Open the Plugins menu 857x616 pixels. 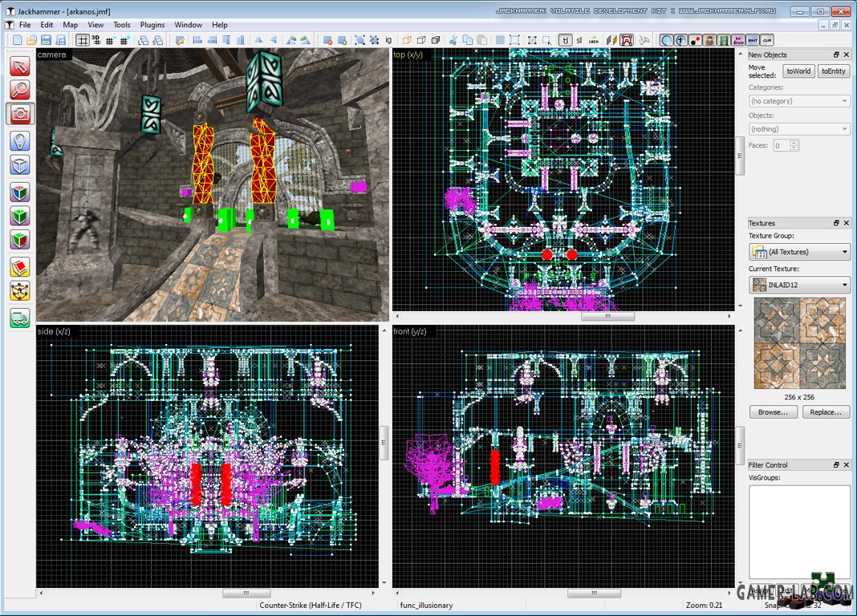pyautogui.click(x=152, y=25)
